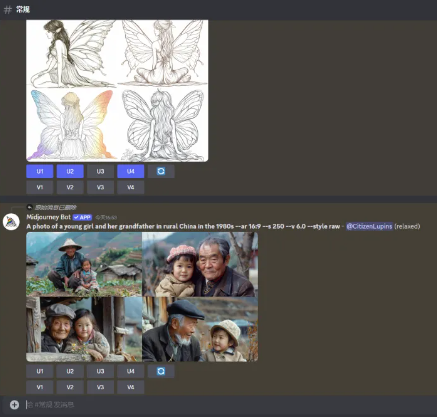The height and width of the screenshot is (417, 437).
Task: Create variation V1 of fairy image
Action: [40, 187]
